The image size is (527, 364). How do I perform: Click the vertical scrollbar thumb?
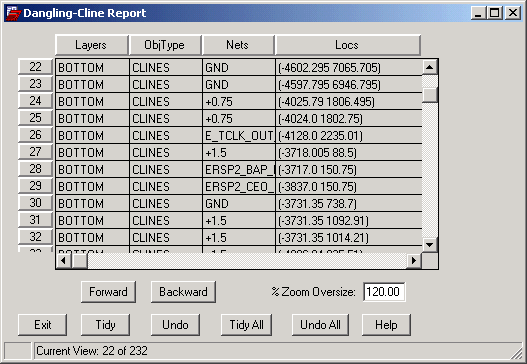coord(430,95)
